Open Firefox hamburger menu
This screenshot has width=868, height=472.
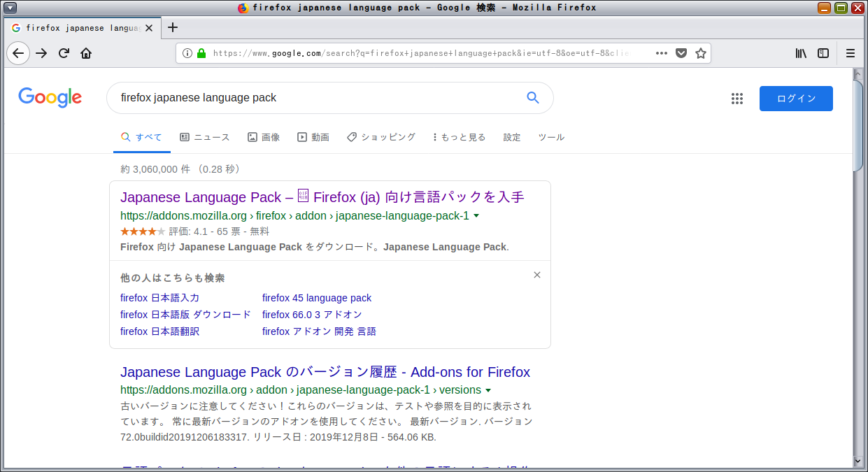click(x=851, y=53)
